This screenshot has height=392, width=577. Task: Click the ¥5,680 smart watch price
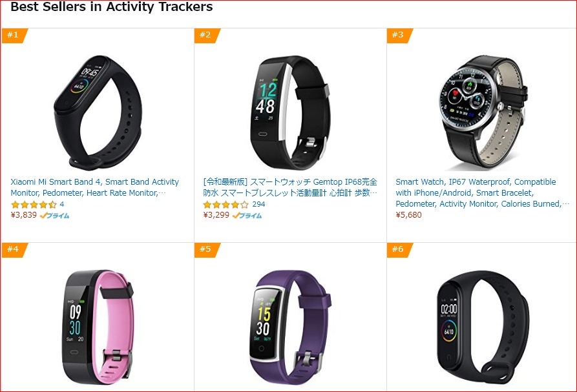[x=408, y=215]
